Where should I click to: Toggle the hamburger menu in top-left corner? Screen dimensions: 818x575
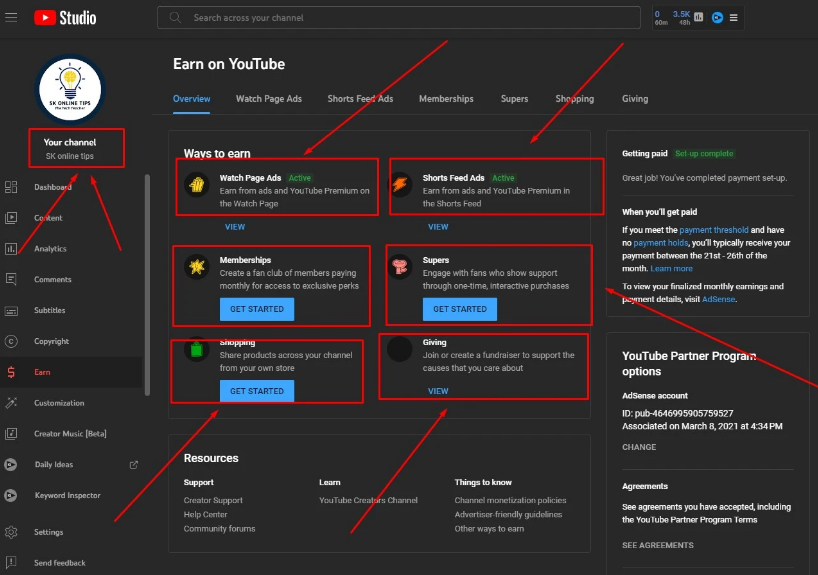point(11,17)
